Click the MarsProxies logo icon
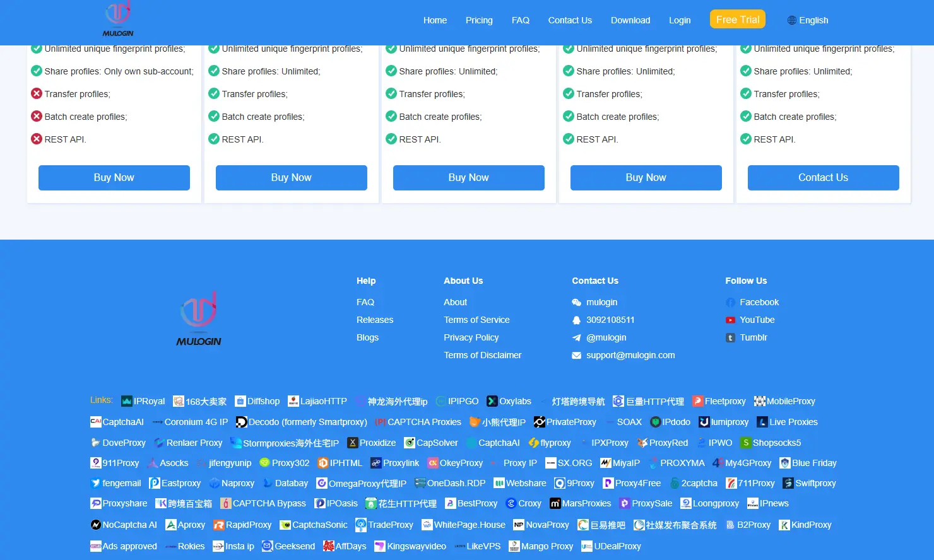 tap(555, 503)
